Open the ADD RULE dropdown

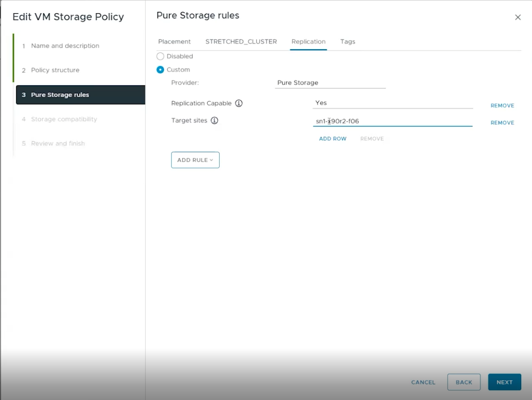pyautogui.click(x=195, y=160)
